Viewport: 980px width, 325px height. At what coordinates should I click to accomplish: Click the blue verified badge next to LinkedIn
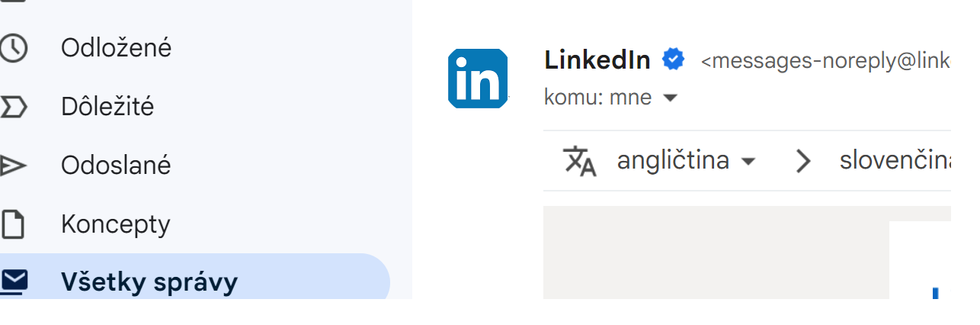coord(673,59)
